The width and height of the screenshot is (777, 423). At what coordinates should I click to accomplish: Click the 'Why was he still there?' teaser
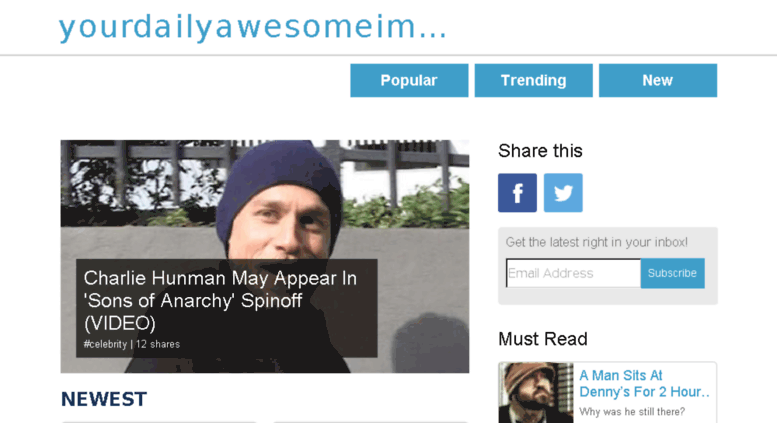tap(632, 412)
